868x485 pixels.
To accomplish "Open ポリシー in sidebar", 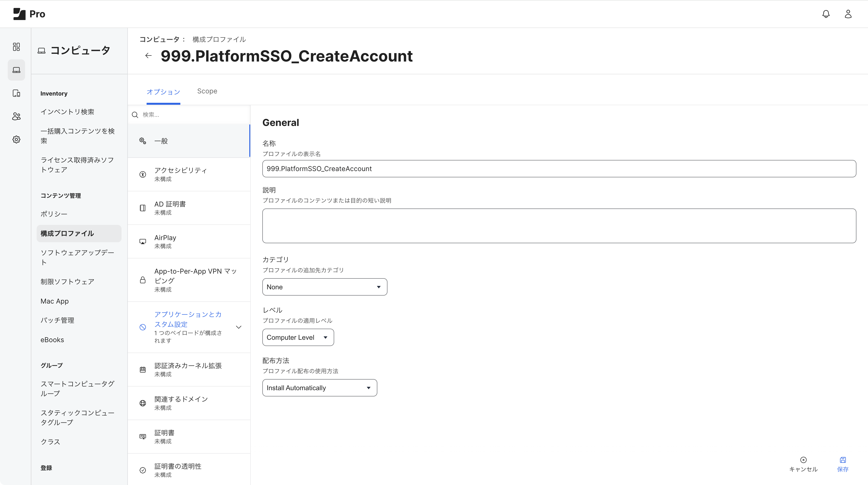I will [54, 214].
